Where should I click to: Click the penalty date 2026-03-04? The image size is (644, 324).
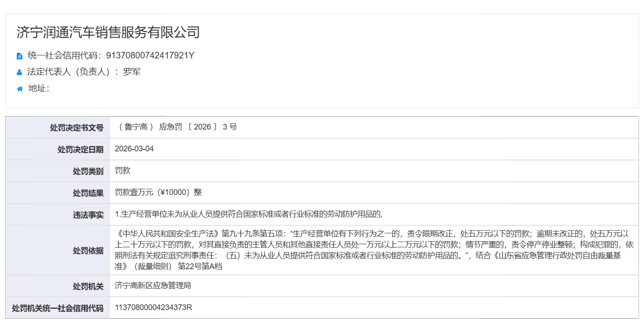134,149
